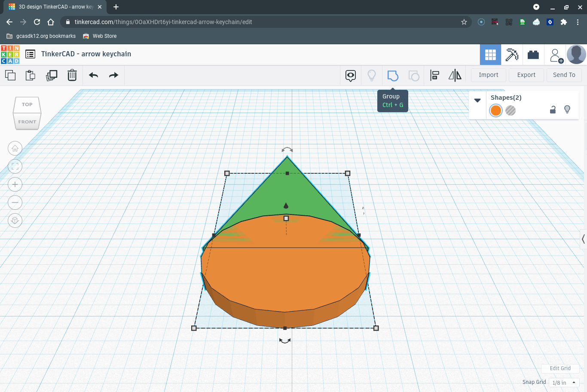
Task: Reset to home view
Action: tap(15, 148)
